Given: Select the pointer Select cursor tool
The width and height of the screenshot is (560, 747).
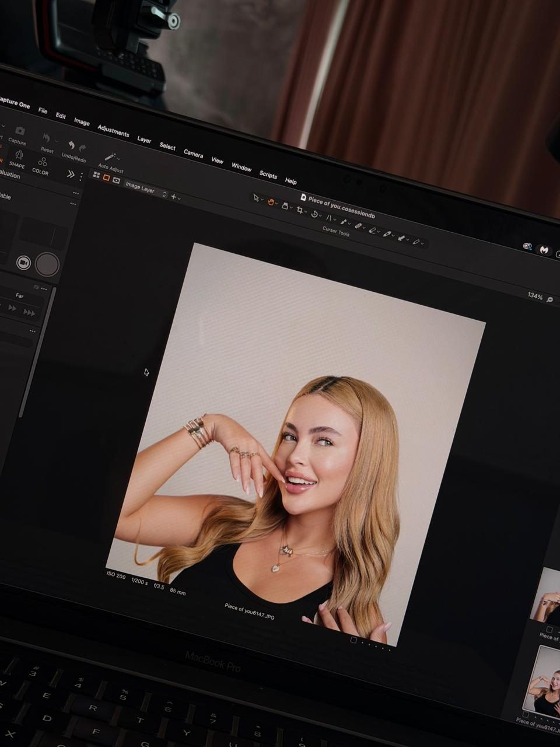Looking at the screenshot, I should tap(256, 198).
